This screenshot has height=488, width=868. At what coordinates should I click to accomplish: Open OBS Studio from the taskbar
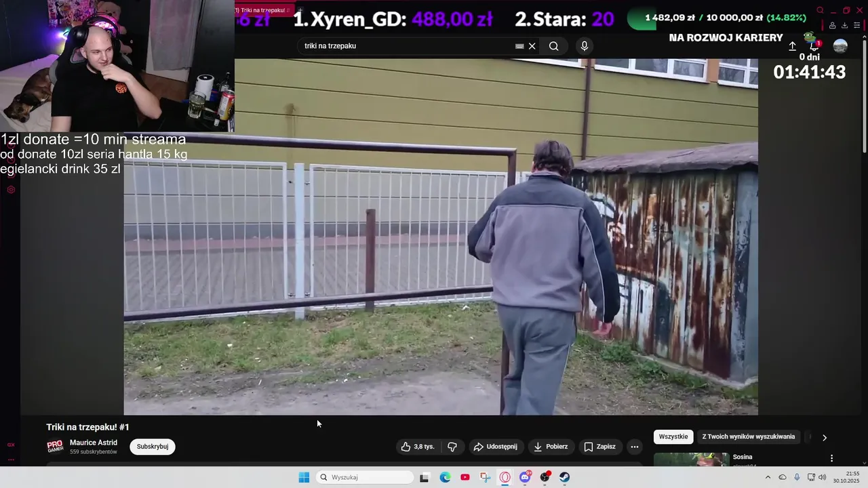(545, 477)
